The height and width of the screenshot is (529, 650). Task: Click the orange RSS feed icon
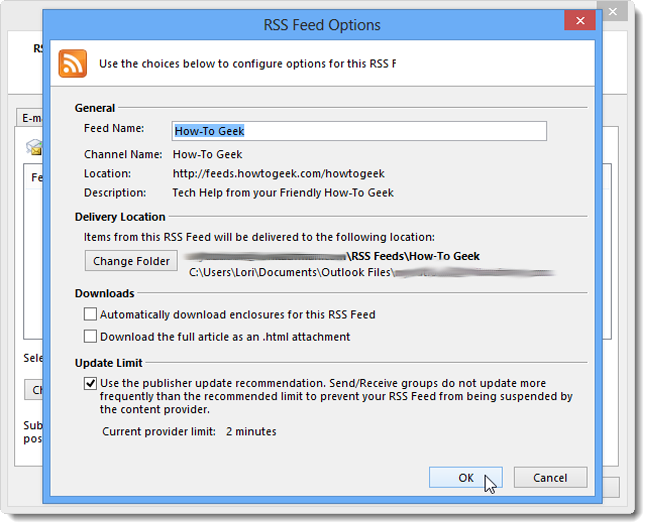pos(73,63)
